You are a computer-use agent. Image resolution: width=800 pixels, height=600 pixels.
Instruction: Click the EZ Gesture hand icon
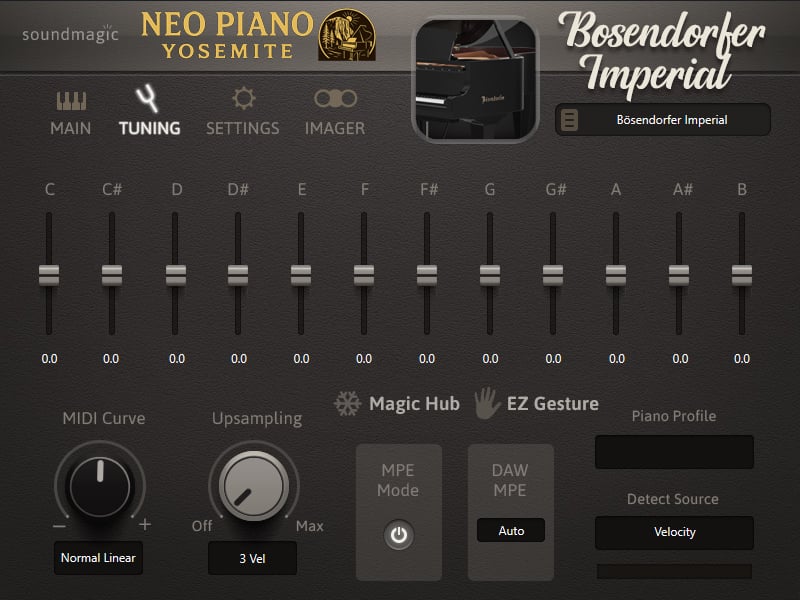pos(486,403)
